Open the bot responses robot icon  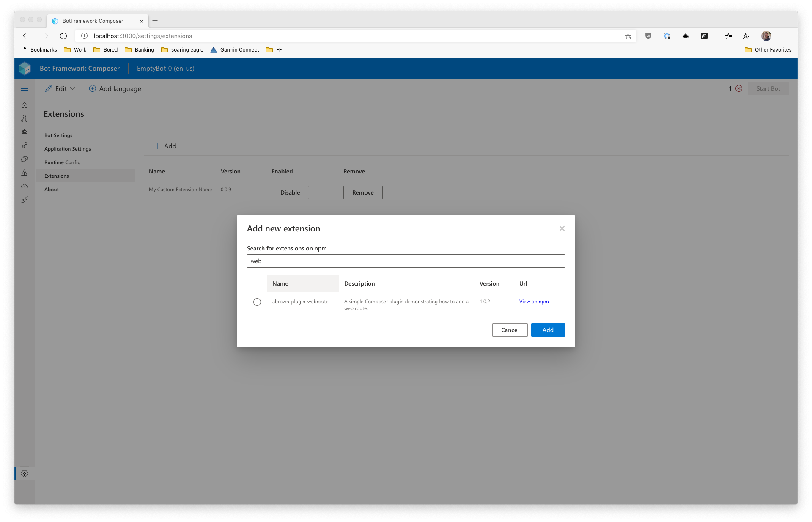click(25, 132)
